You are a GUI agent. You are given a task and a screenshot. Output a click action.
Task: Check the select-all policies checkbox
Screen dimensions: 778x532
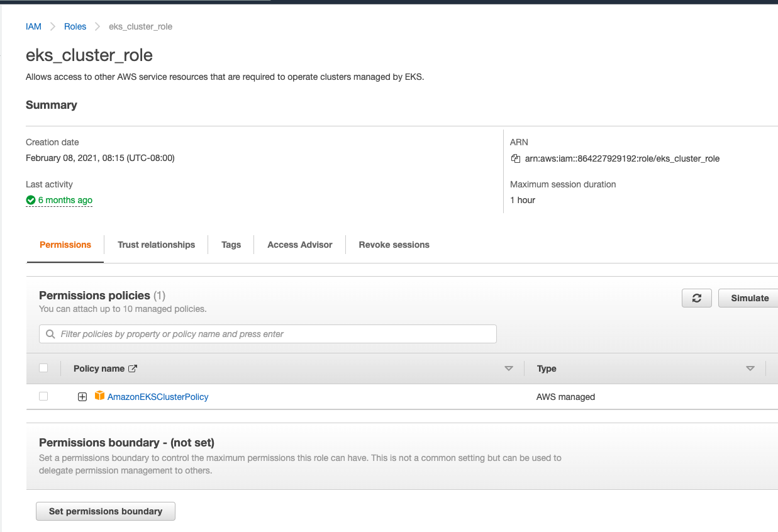43,368
